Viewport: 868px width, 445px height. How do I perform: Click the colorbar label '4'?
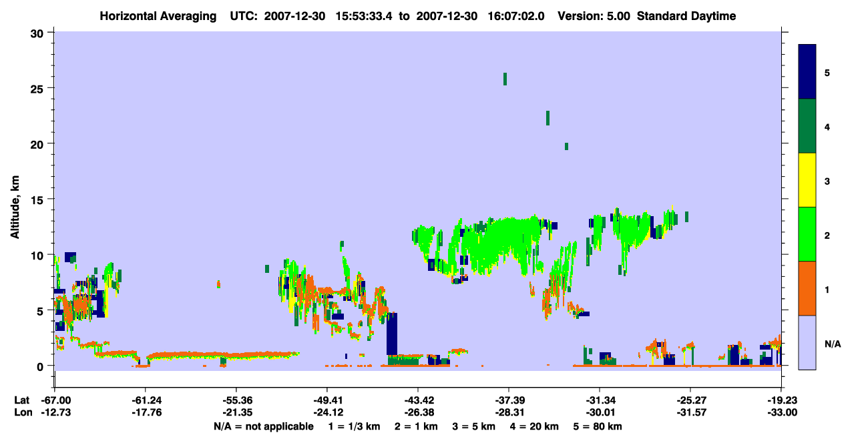point(827,127)
